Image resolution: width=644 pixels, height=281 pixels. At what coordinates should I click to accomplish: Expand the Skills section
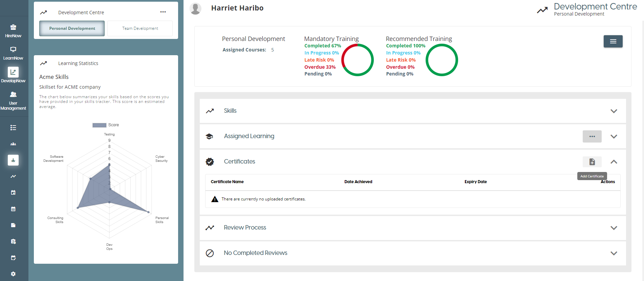(614, 111)
